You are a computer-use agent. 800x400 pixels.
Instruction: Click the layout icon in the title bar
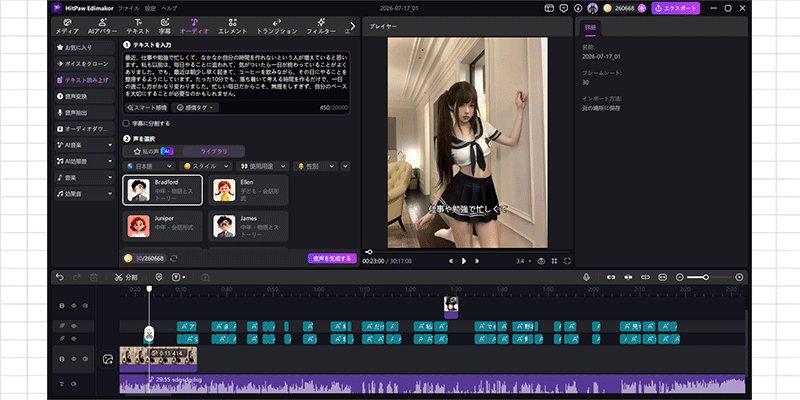tap(549, 8)
